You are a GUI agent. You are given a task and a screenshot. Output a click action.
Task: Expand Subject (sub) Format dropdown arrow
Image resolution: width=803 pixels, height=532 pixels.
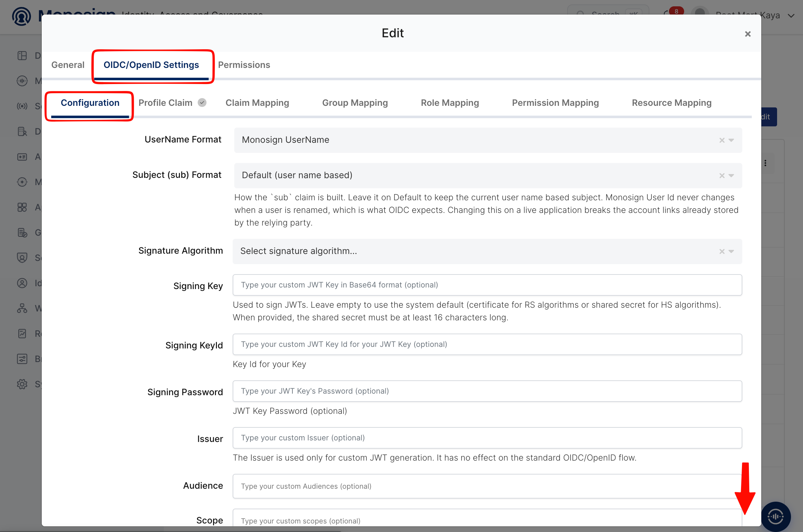click(x=731, y=175)
